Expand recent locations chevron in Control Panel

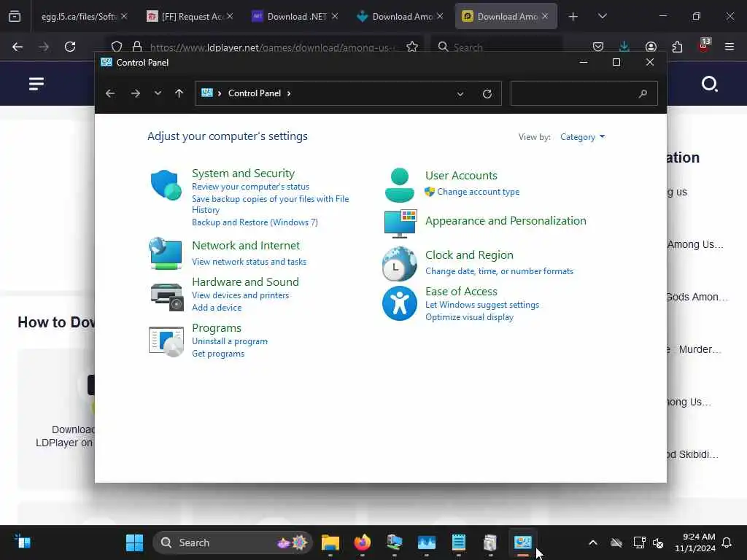coord(158,93)
